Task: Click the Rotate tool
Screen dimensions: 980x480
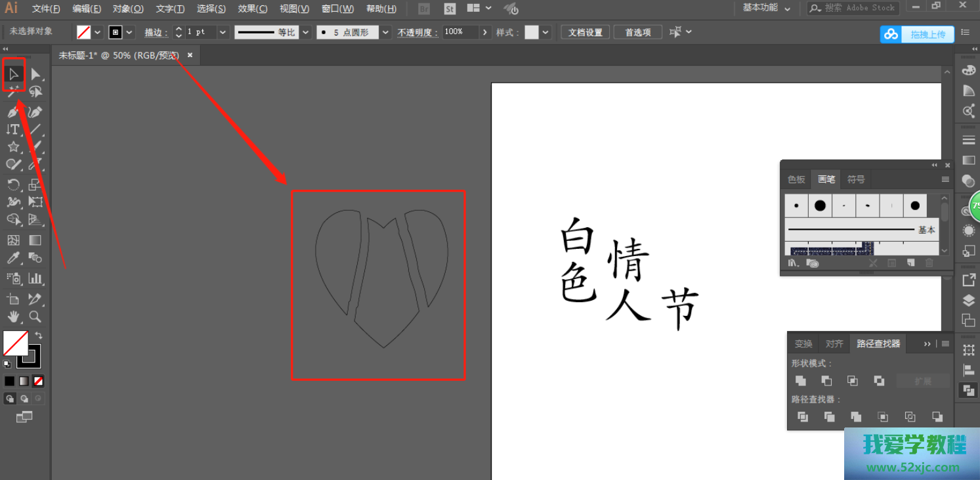Action: [x=13, y=185]
